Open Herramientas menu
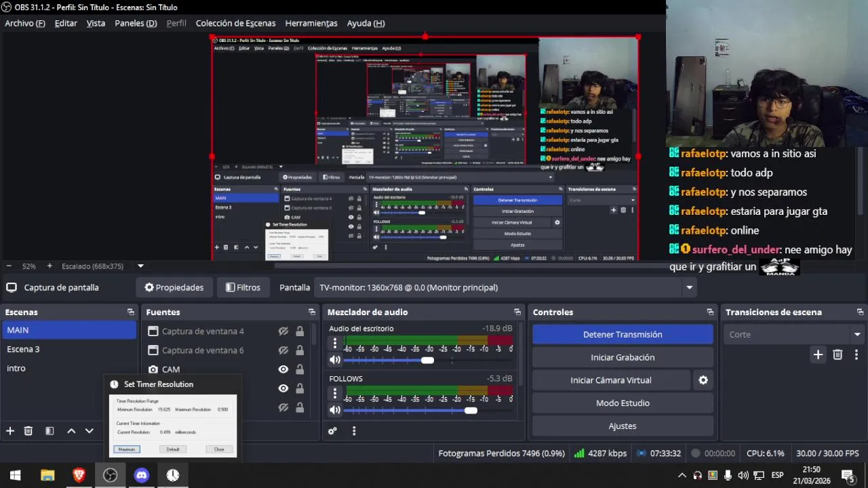Screen dimensions: 868x488 (x=311, y=23)
